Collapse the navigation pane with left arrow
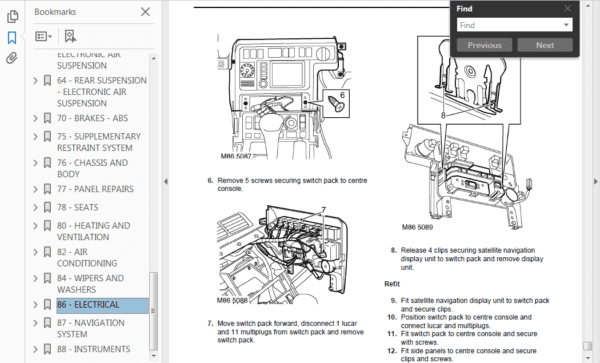 point(166,182)
